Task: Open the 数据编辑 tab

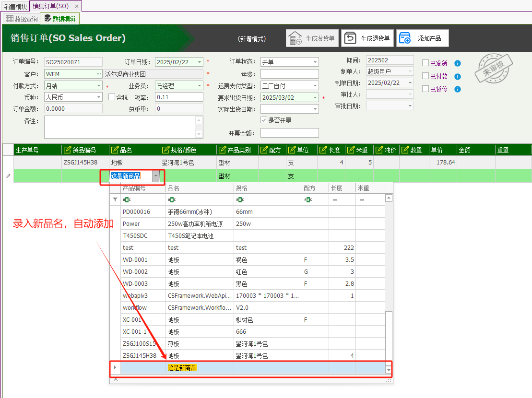Action: point(60,19)
